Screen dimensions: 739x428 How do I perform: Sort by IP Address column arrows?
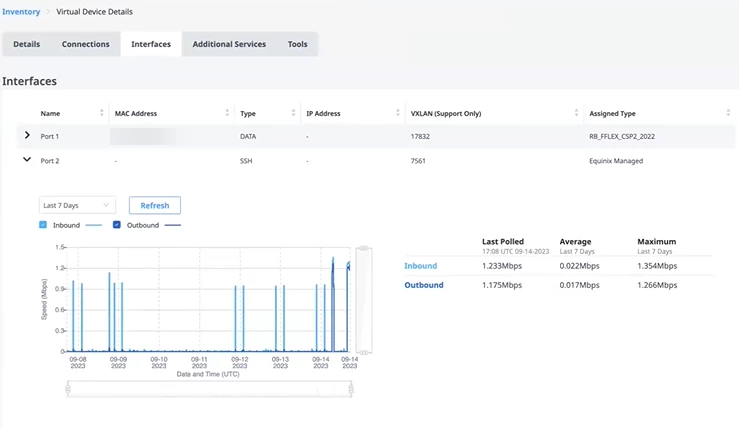398,113
